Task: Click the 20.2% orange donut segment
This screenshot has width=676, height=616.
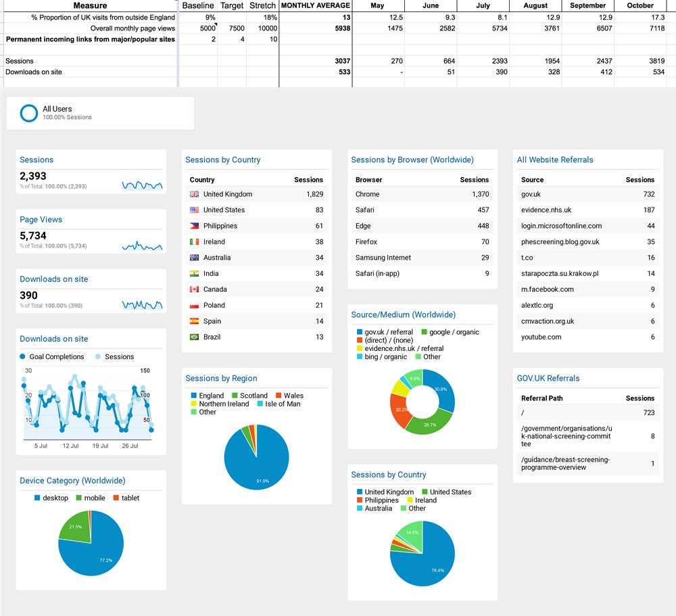Action: [400, 410]
